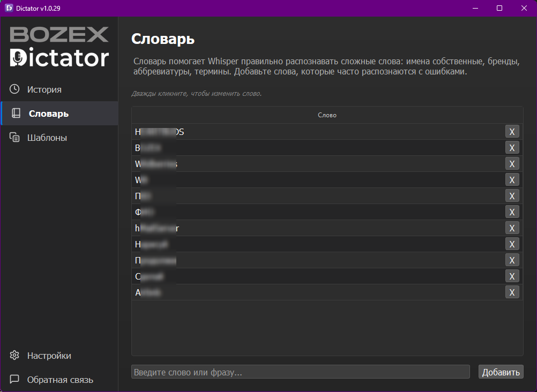Select the word cell starting with Ф
The height and width of the screenshot is (392, 537).
317,212
